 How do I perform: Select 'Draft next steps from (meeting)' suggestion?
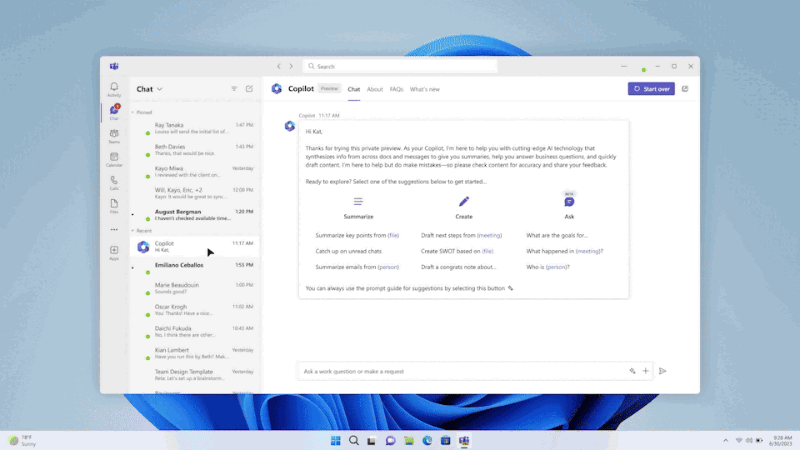(x=461, y=235)
